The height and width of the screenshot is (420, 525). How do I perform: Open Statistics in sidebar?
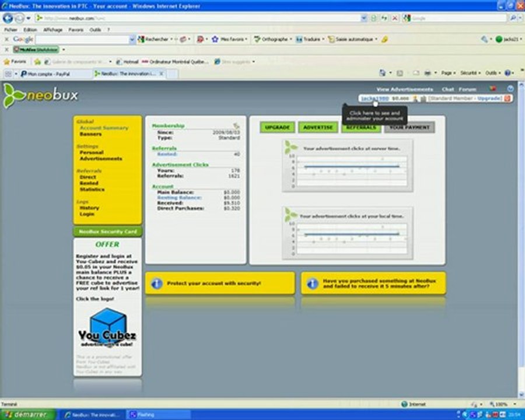pos(92,190)
